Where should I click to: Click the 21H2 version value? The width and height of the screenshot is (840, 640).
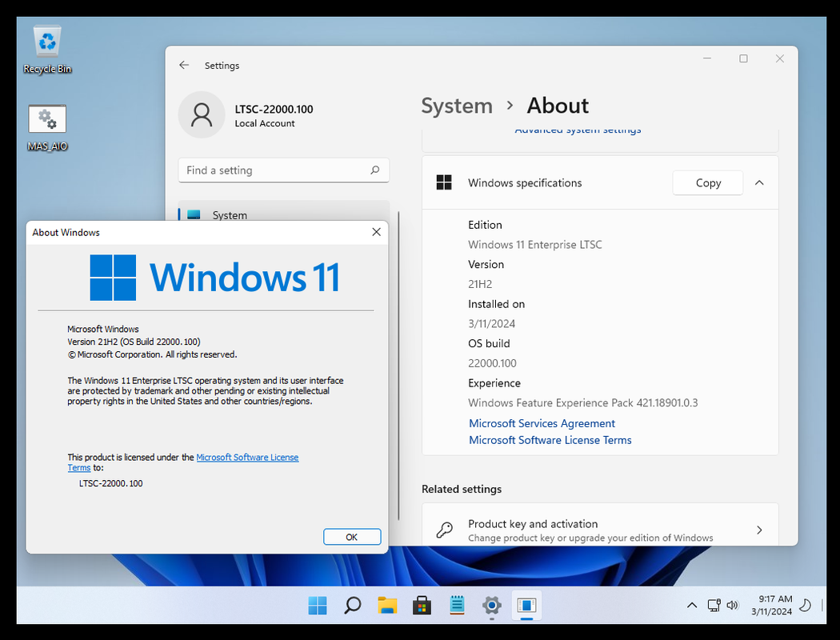pyautogui.click(x=480, y=284)
